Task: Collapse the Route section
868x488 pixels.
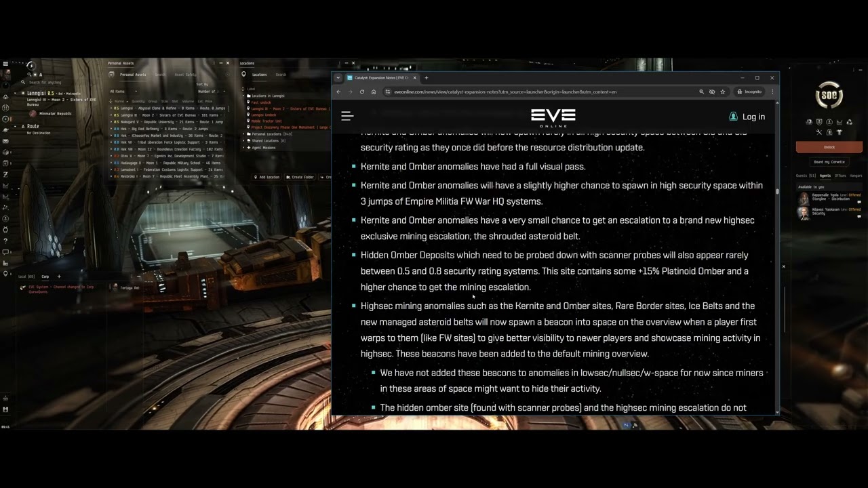Action: [15, 126]
